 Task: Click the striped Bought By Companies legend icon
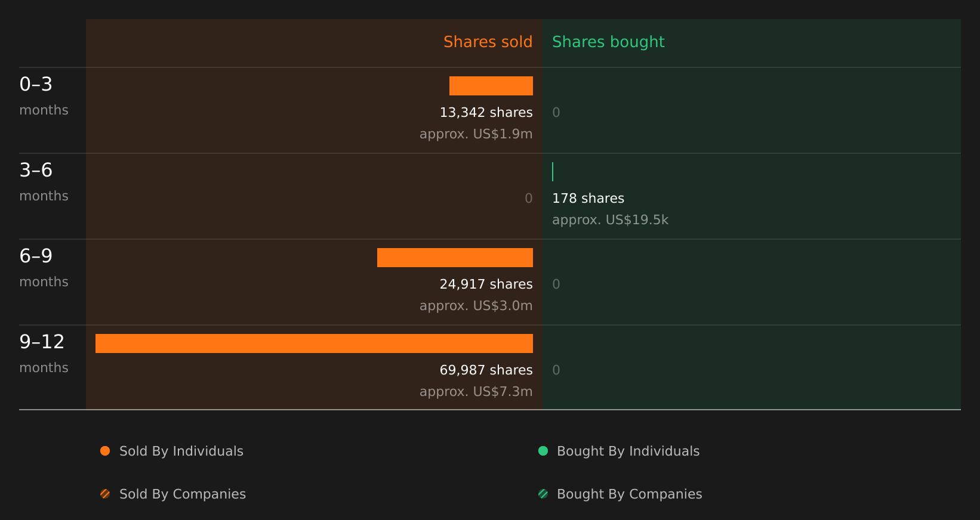tap(543, 494)
